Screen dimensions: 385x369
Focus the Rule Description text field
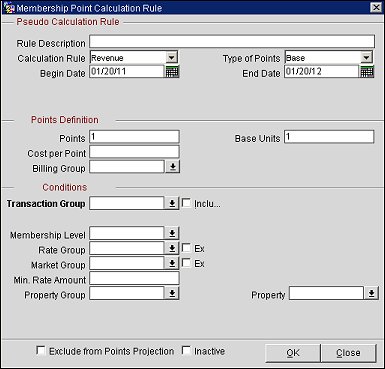tap(232, 42)
